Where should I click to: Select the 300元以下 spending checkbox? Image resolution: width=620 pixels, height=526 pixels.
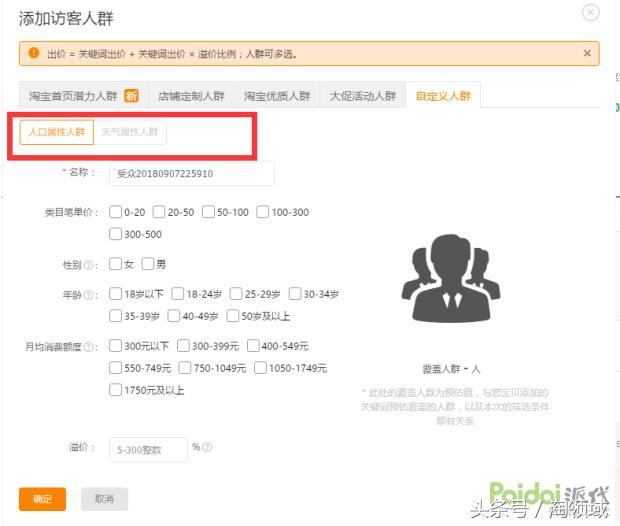115,346
